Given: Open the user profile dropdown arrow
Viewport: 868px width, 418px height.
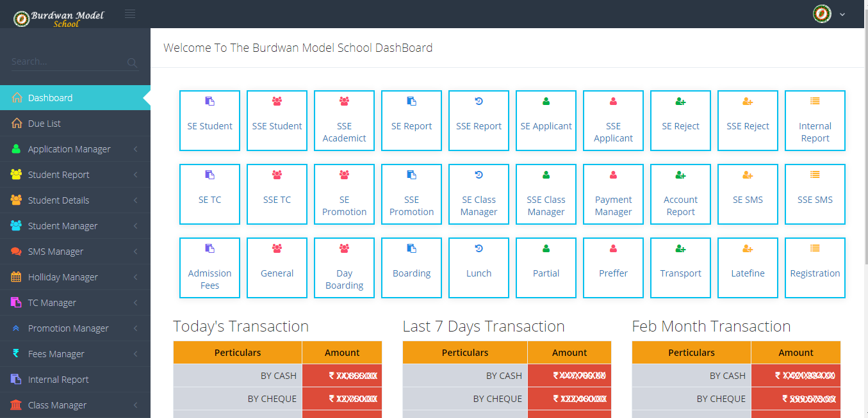Looking at the screenshot, I should tap(842, 15).
